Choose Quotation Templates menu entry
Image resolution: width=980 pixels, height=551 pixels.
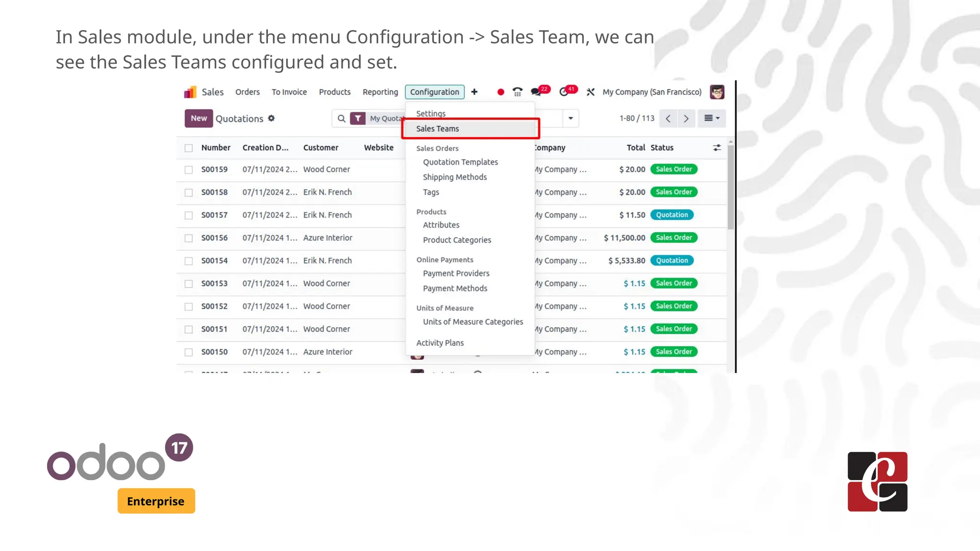460,162
